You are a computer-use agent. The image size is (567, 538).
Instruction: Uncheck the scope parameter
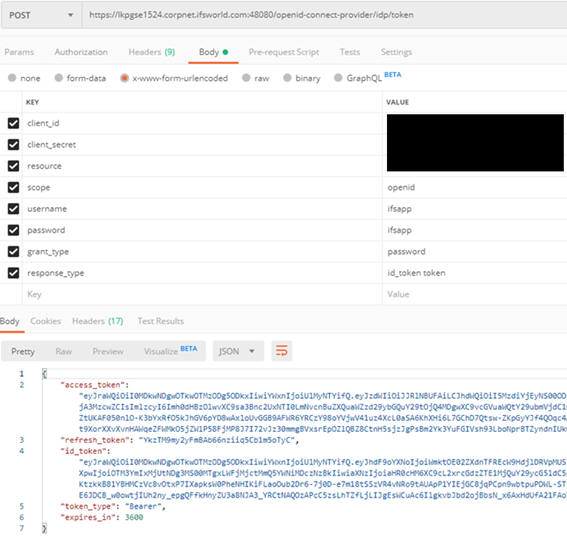[x=13, y=187]
